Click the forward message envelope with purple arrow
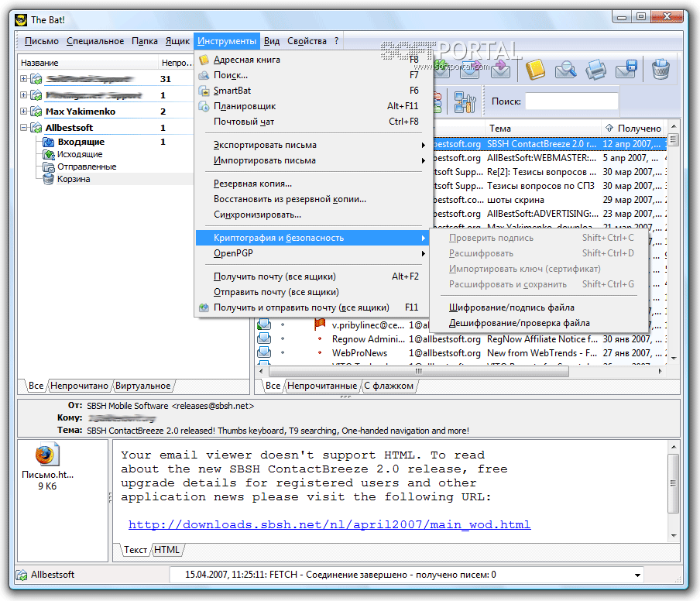Screen dimensions: 700x601 tap(500, 69)
